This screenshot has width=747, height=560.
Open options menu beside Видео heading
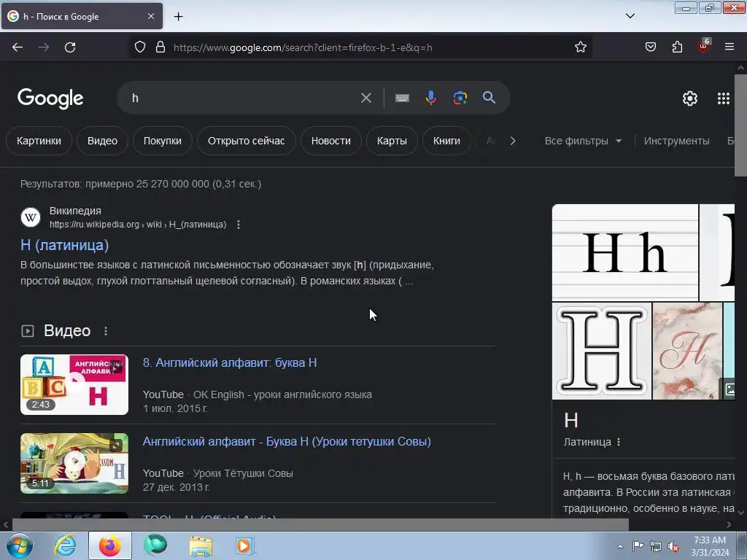click(x=106, y=331)
